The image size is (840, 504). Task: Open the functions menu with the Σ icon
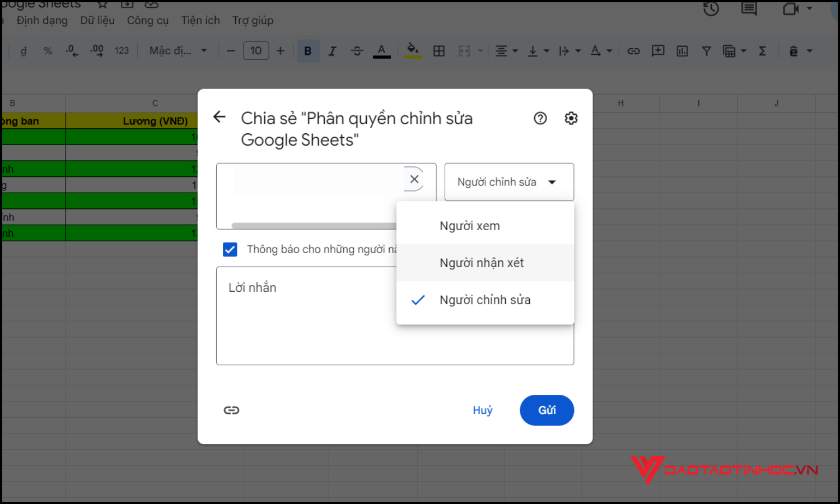[763, 50]
